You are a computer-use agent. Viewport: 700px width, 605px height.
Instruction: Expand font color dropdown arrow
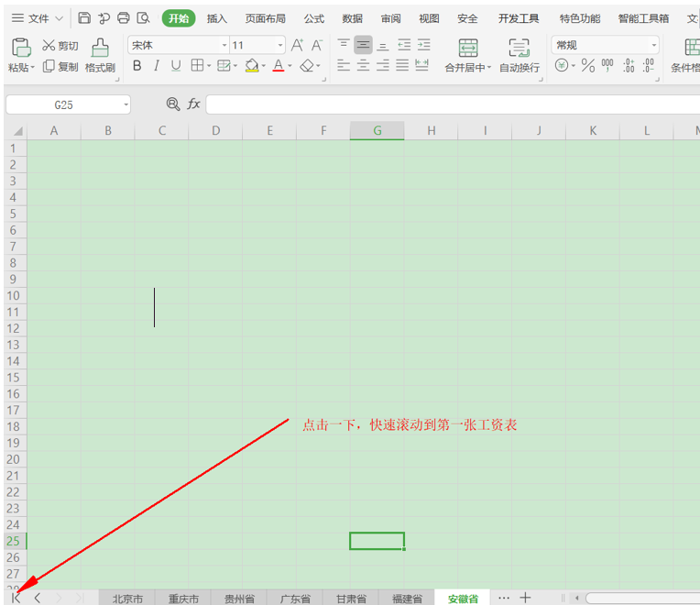point(290,66)
